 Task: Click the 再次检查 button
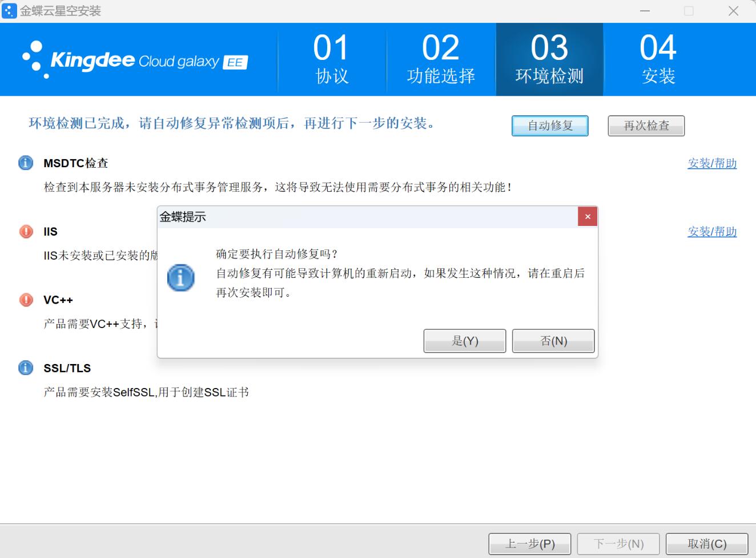(x=646, y=126)
